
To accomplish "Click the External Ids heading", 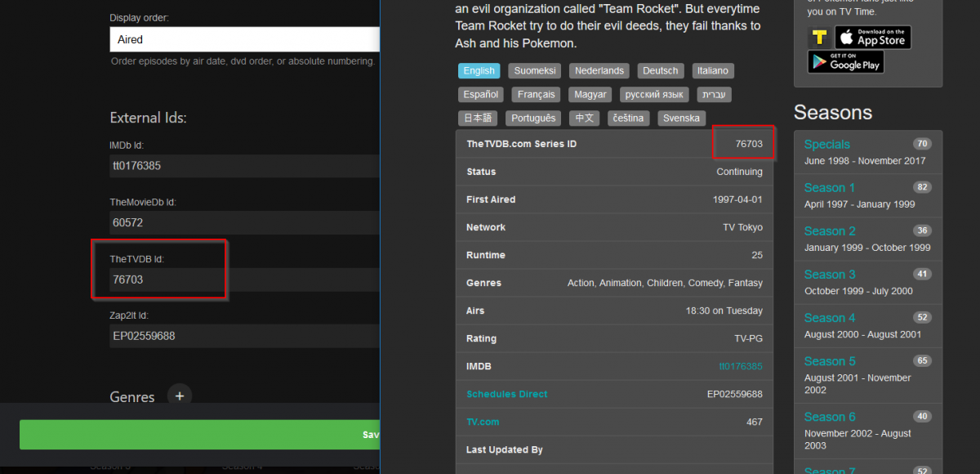I will 149,118.
